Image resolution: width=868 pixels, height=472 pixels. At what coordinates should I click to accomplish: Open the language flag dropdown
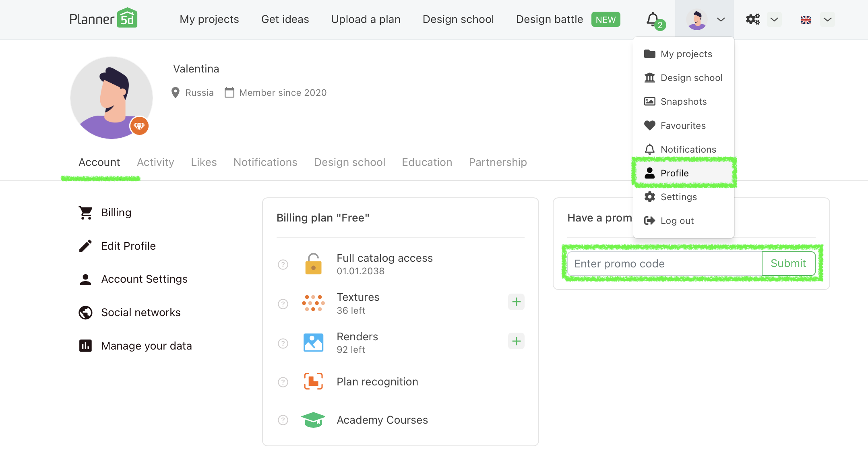coord(827,19)
